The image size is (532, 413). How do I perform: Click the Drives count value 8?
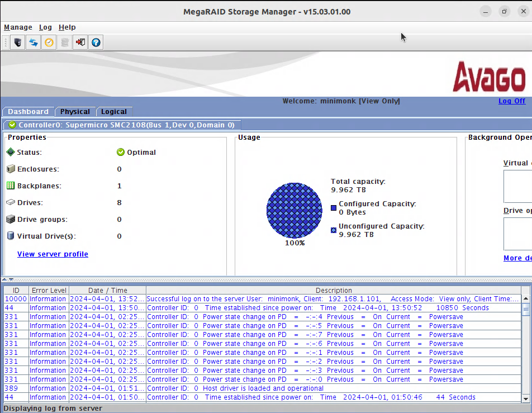119,203
